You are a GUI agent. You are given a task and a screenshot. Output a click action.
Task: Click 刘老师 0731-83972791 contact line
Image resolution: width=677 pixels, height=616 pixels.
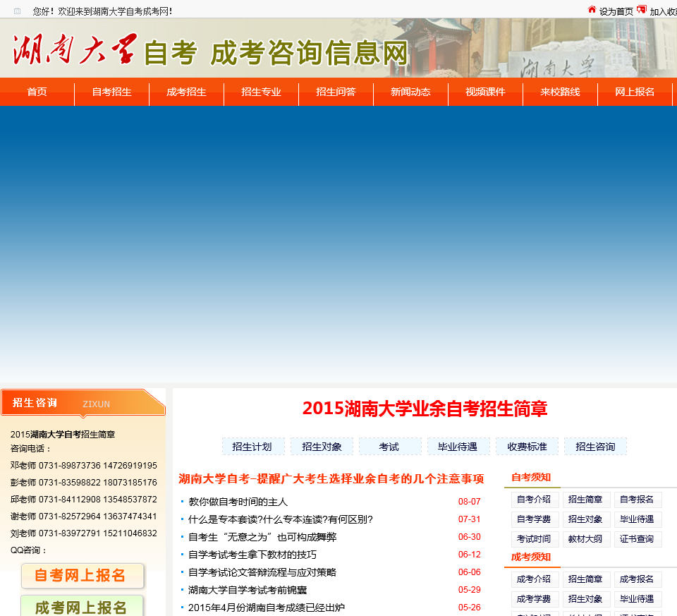point(84,533)
